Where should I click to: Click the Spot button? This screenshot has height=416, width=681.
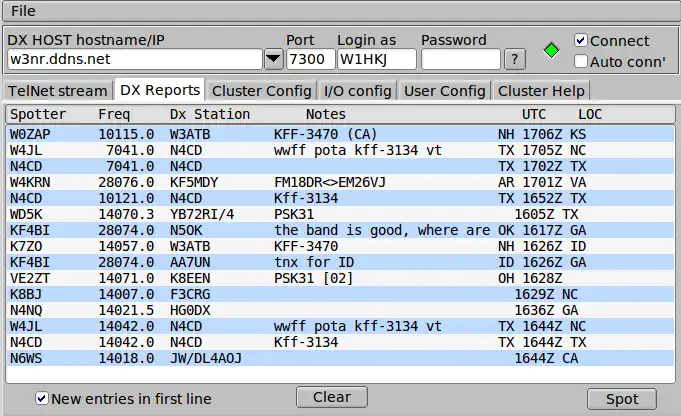coord(622,398)
